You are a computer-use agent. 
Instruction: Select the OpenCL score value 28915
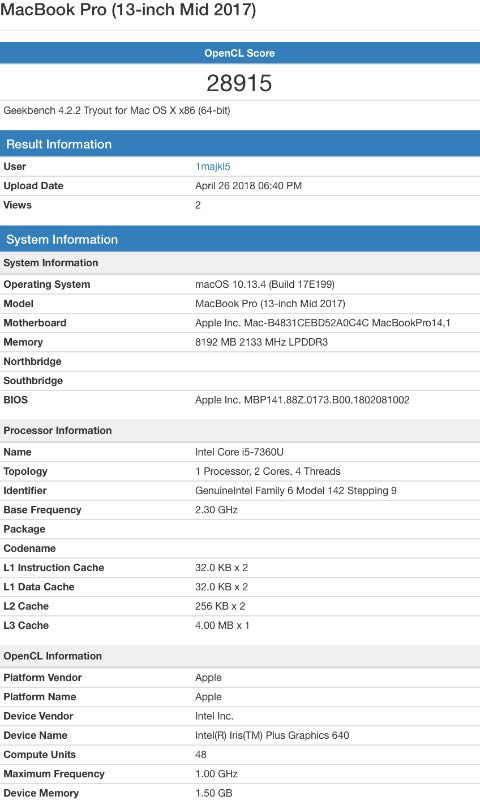(239, 83)
